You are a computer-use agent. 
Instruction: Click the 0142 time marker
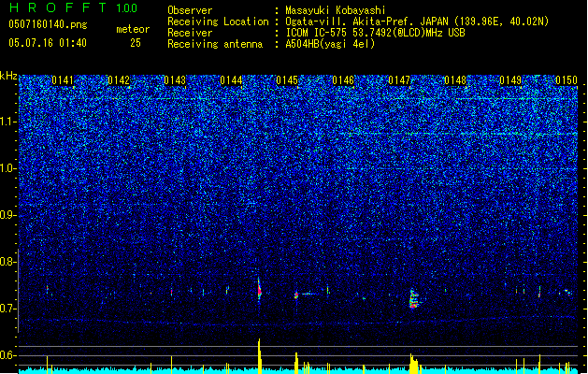[x=119, y=80]
